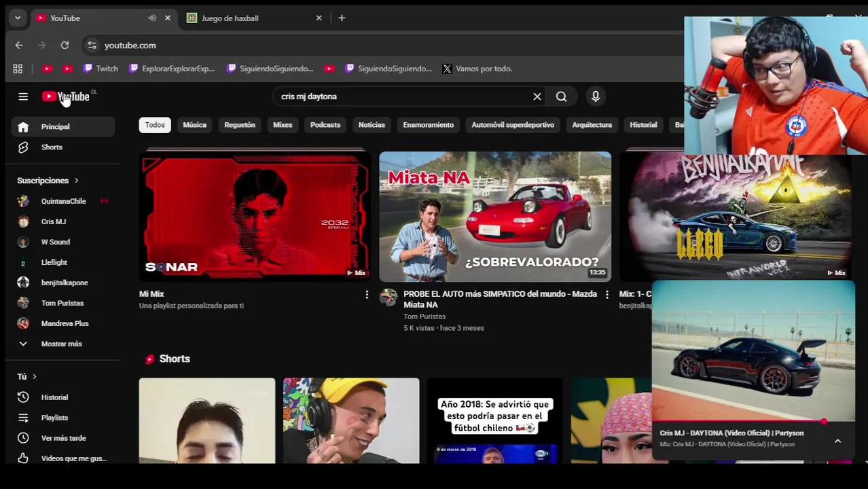Open the YouTube hamburger guide menu
The image size is (868, 489).
click(23, 96)
